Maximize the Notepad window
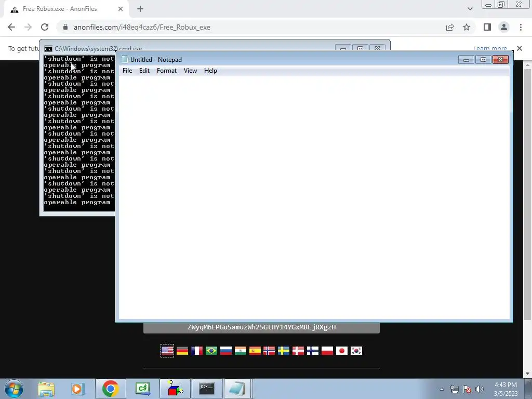 [483, 60]
